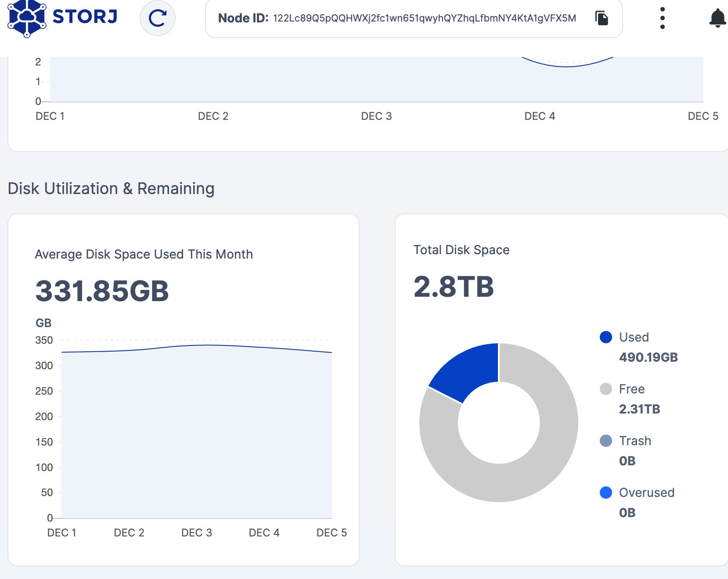Open the three-dot options menu
Viewport: 728px width, 579px height.
pos(662,18)
